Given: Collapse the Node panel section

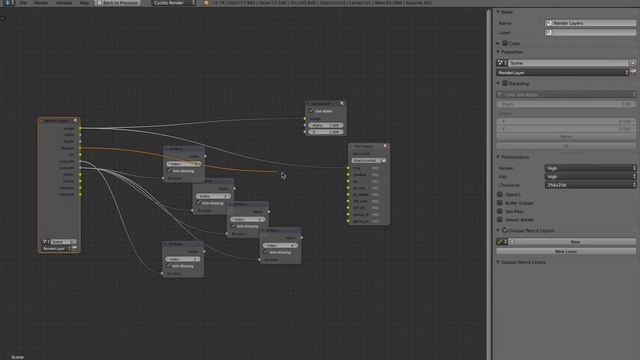Looking at the screenshot, I should pyautogui.click(x=498, y=12).
